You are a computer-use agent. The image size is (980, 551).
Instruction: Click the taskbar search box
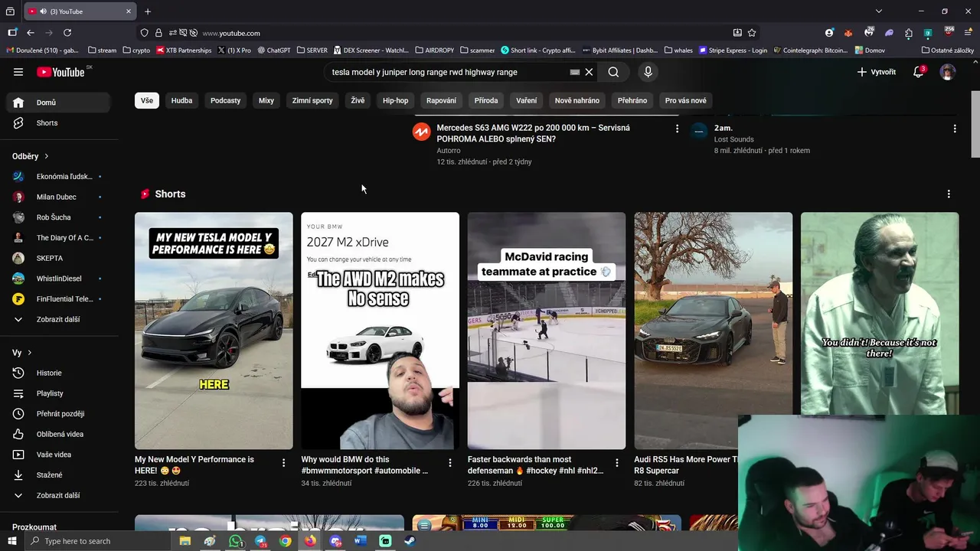100,541
